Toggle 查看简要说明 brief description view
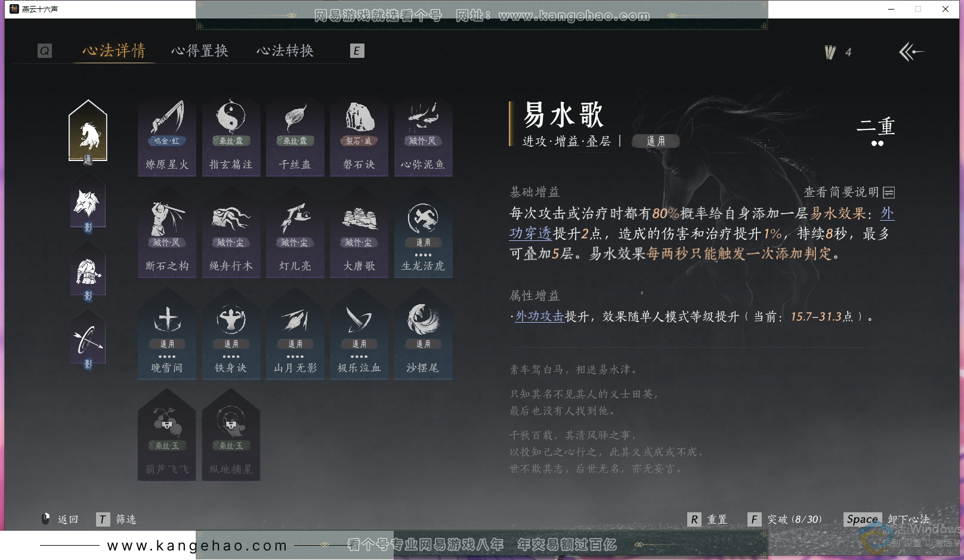The height and width of the screenshot is (560, 964). pos(849,192)
